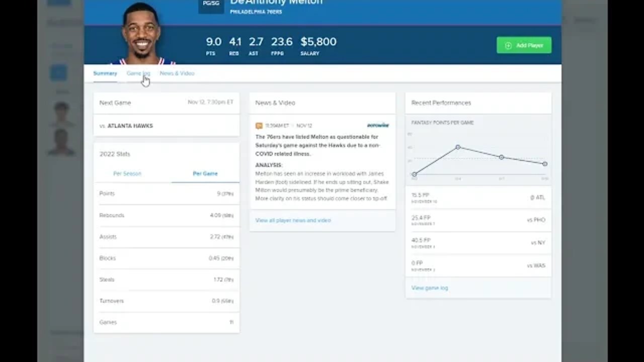Click the Steals stat row

[x=167, y=280]
